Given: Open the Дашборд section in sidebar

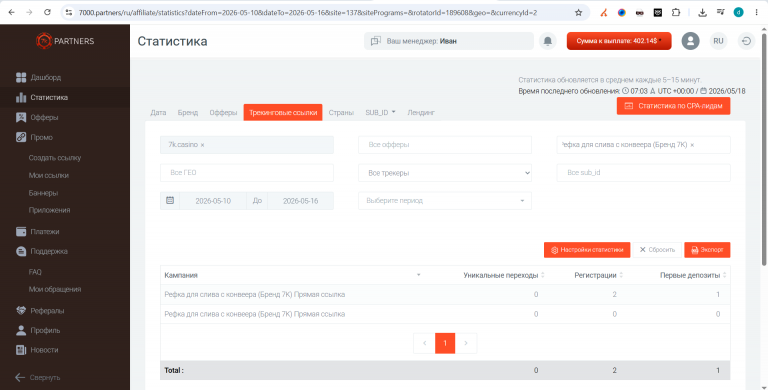Looking at the screenshot, I should [38, 77].
